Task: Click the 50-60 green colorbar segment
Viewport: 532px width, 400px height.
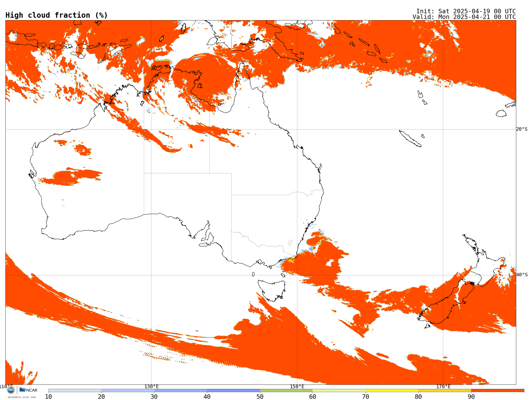Action: (x=286, y=391)
